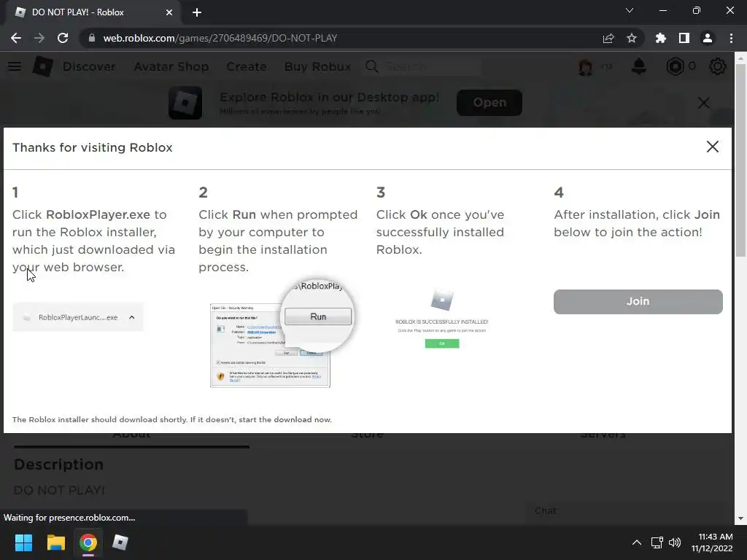Select the 'DO NOT PLAY! - Roblox' tab

[x=93, y=12]
